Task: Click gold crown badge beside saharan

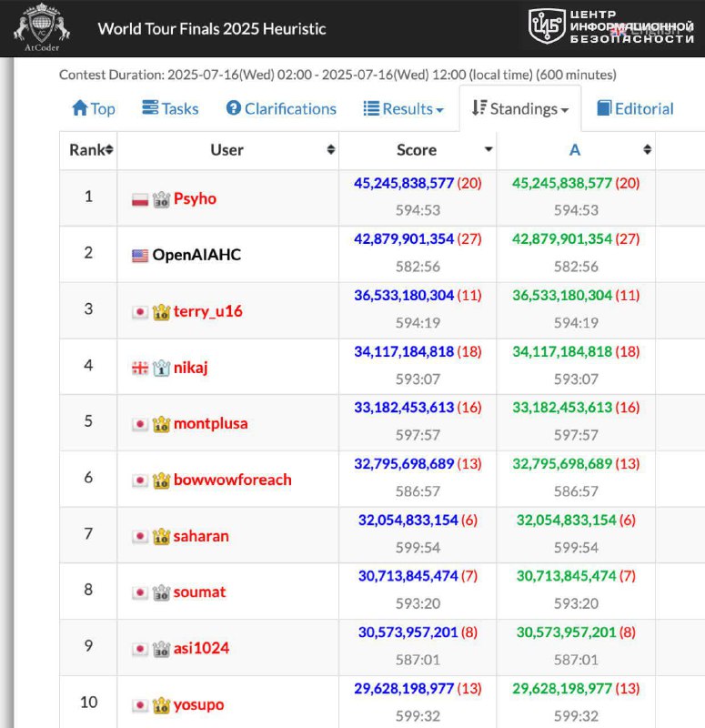Action: (x=162, y=537)
